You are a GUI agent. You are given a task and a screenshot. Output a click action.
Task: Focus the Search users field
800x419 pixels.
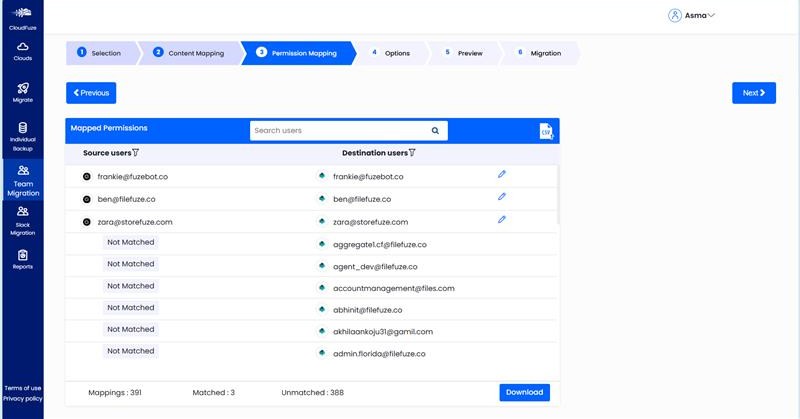click(x=348, y=131)
